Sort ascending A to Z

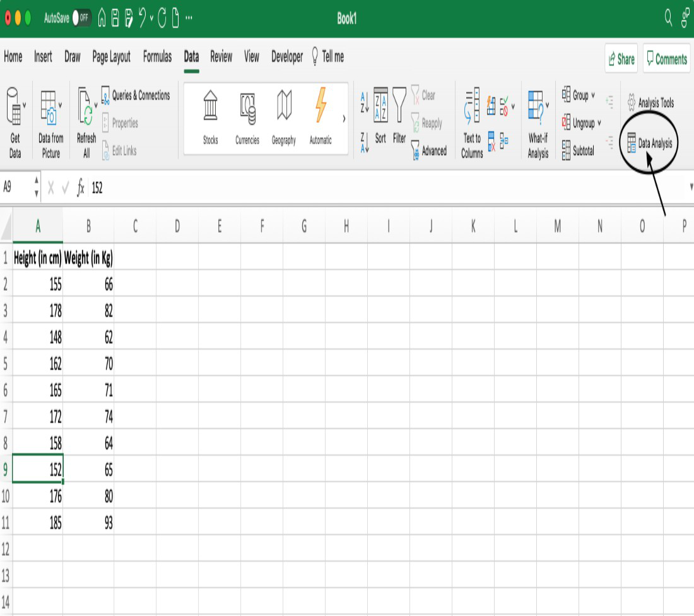tap(364, 103)
